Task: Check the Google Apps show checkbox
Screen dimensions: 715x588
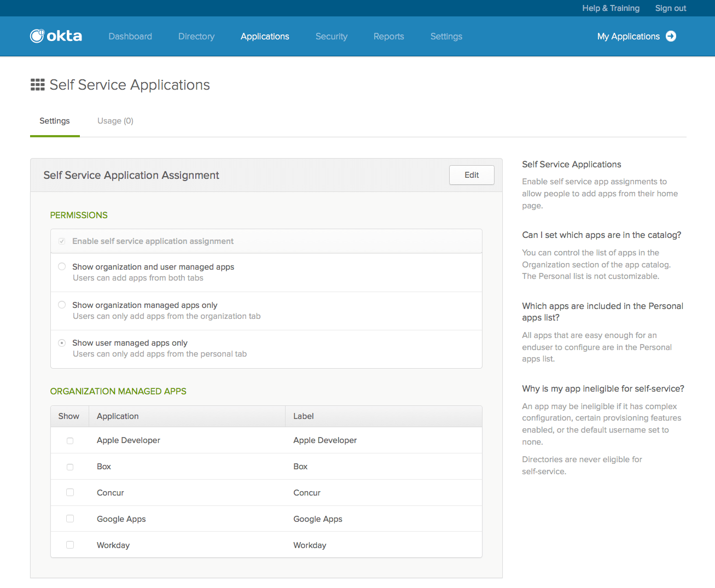Action: pos(70,519)
